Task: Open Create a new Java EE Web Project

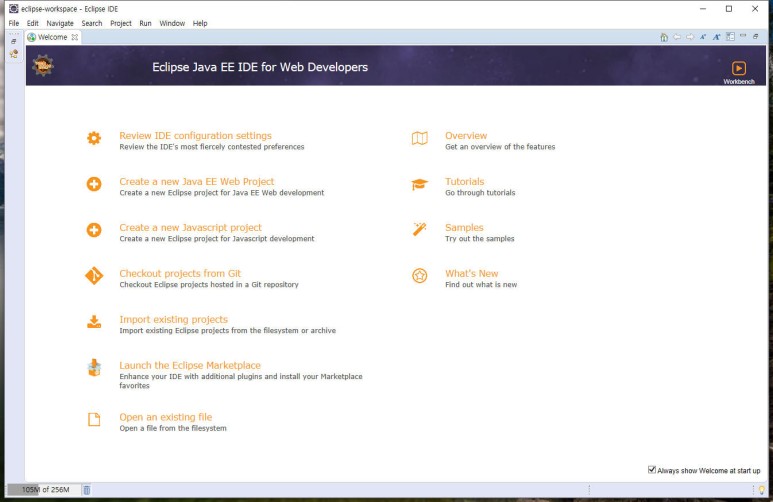Action: coord(197,181)
